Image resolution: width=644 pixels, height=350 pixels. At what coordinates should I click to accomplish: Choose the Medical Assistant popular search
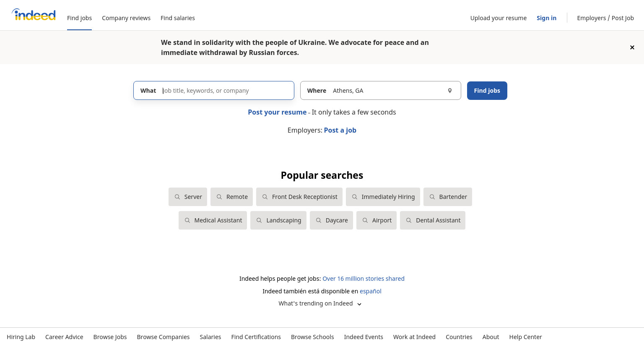pos(213,220)
